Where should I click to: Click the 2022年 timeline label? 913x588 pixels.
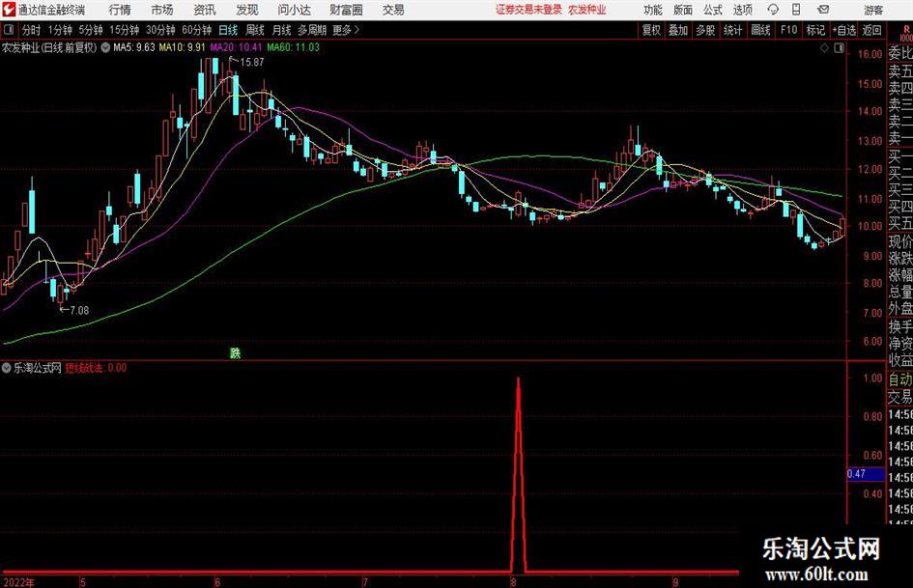(18, 582)
